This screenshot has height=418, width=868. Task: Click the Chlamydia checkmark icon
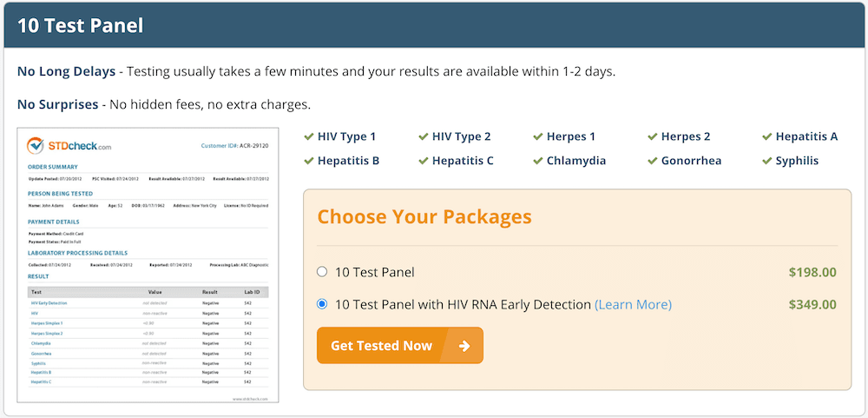point(538,161)
